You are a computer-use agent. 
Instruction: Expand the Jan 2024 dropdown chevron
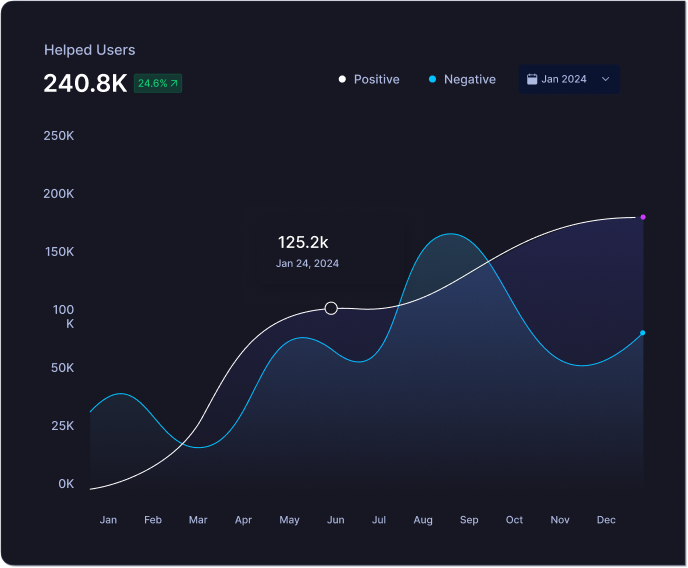[x=605, y=79]
